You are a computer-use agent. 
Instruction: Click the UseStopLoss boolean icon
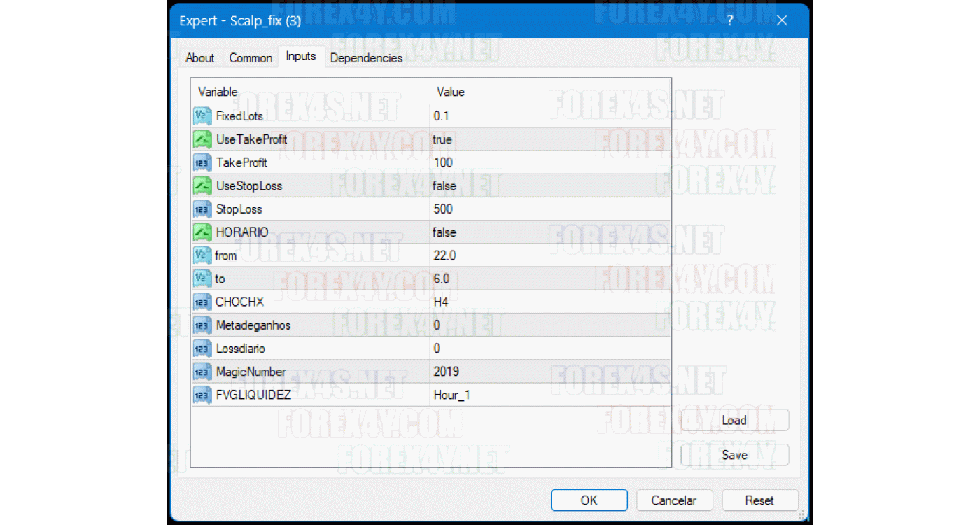point(202,186)
